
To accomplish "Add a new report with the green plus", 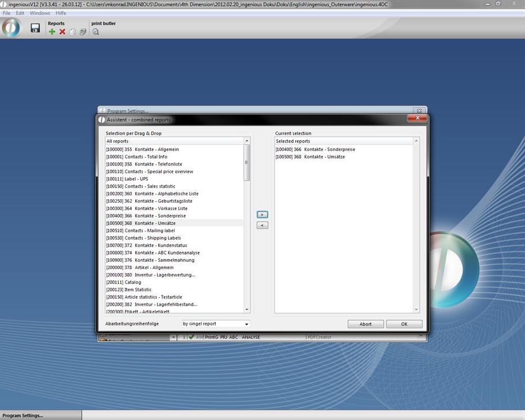I will [x=52, y=32].
